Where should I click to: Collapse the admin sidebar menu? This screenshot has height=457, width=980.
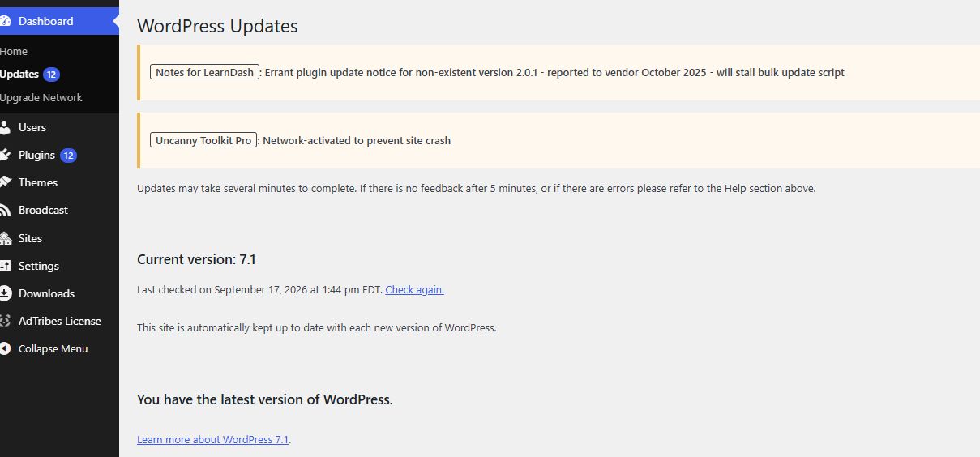(x=53, y=348)
